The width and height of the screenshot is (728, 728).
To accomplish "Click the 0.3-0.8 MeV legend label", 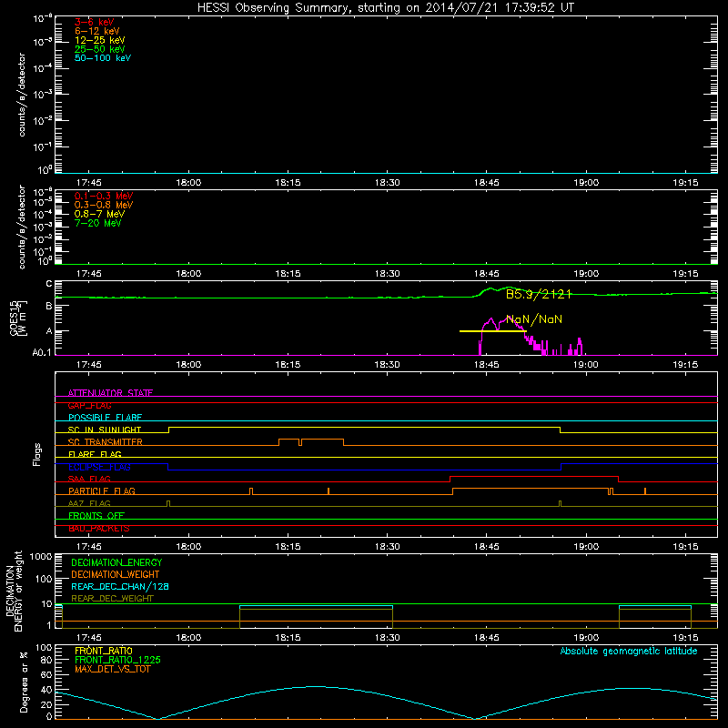I will pos(104,205).
